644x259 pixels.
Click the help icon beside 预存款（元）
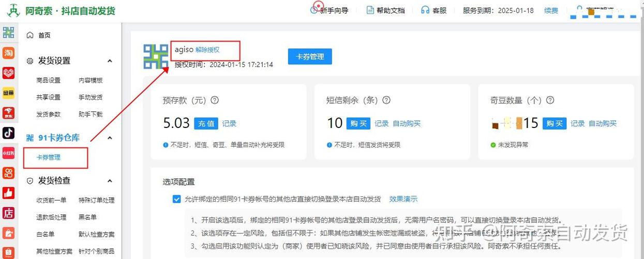pyautogui.click(x=215, y=100)
